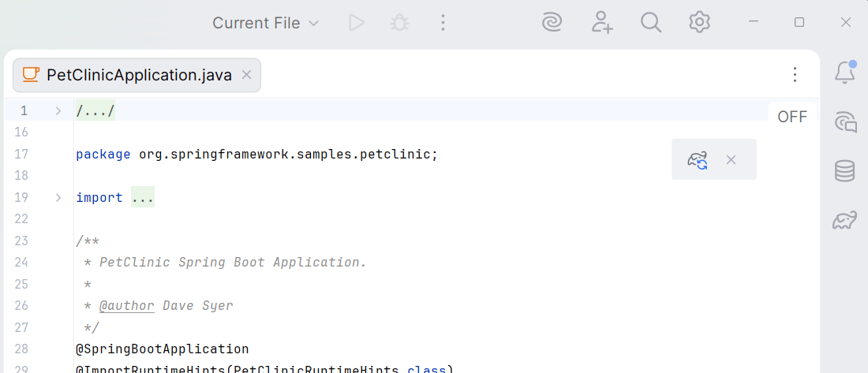Viewport: 868px width, 373px height.
Task: Click the Run button
Action: [357, 23]
